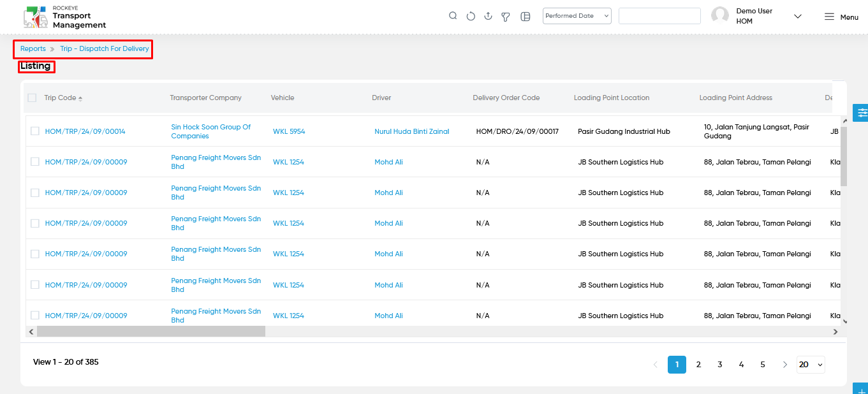Viewport: 868px width, 394px height.
Task: Click the horizontal scrollbar thumb
Action: [151, 332]
